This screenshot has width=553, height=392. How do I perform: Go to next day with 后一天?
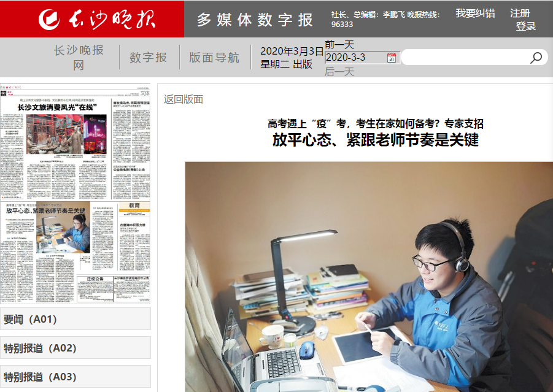tap(339, 72)
